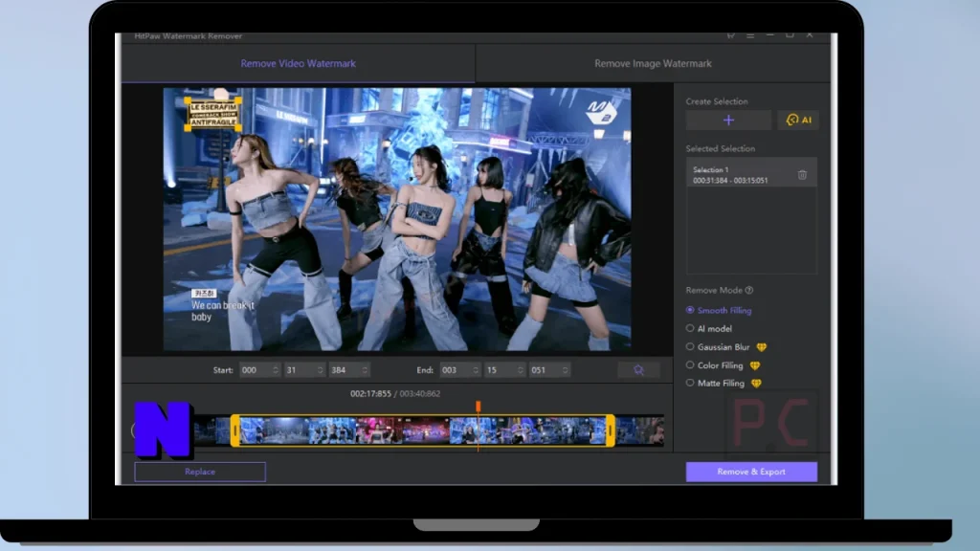Screen dimensions: 980x551
Task: Click the Replace button
Action: coord(200,472)
